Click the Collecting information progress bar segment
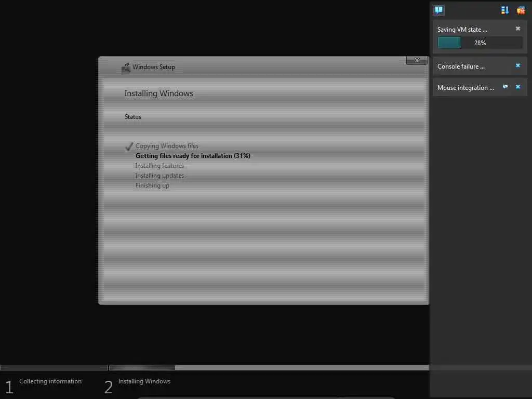532x399 pixels. (x=54, y=367)
